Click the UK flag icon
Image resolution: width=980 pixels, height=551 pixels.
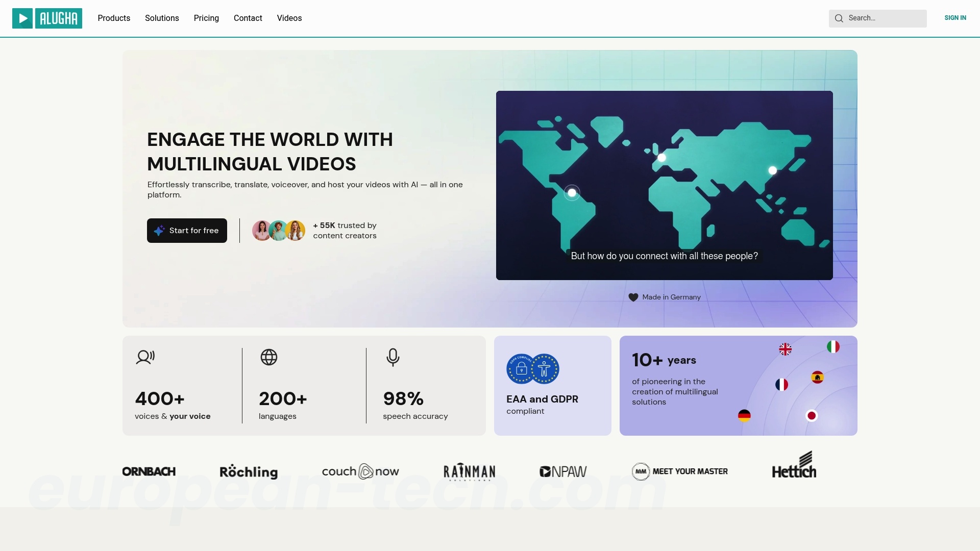[x=786, y=349]
